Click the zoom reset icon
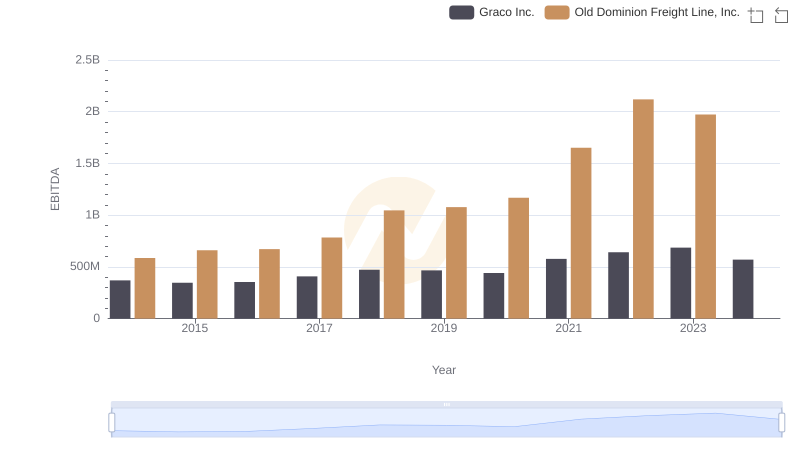 781,15
